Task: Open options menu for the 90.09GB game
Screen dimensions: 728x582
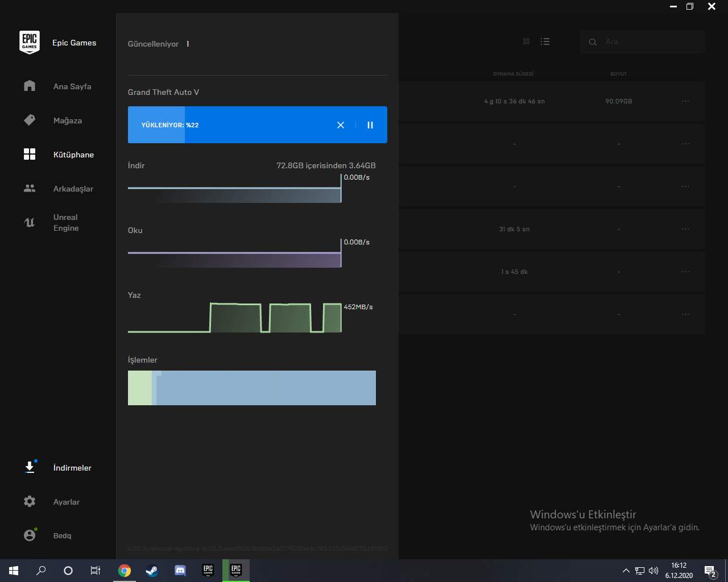Action: [685, 101]
